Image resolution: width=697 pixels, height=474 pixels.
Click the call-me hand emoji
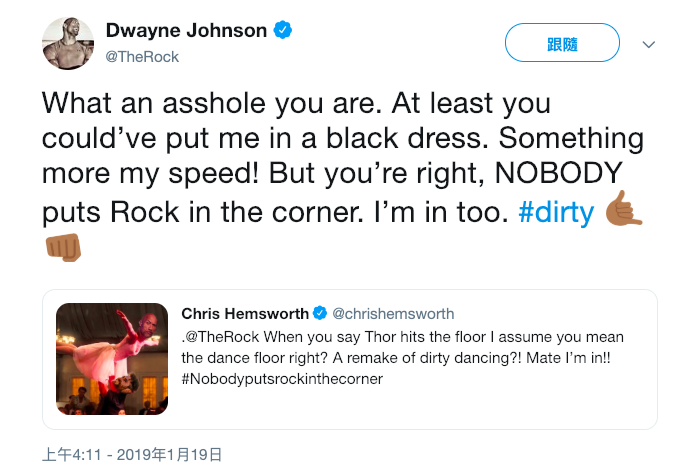[x=623, y=209]
